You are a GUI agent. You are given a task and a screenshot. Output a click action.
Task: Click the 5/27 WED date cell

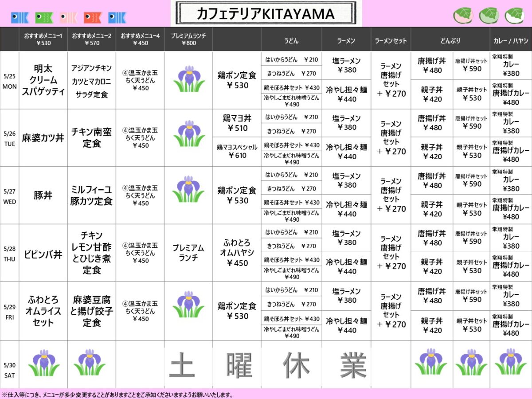9,196
